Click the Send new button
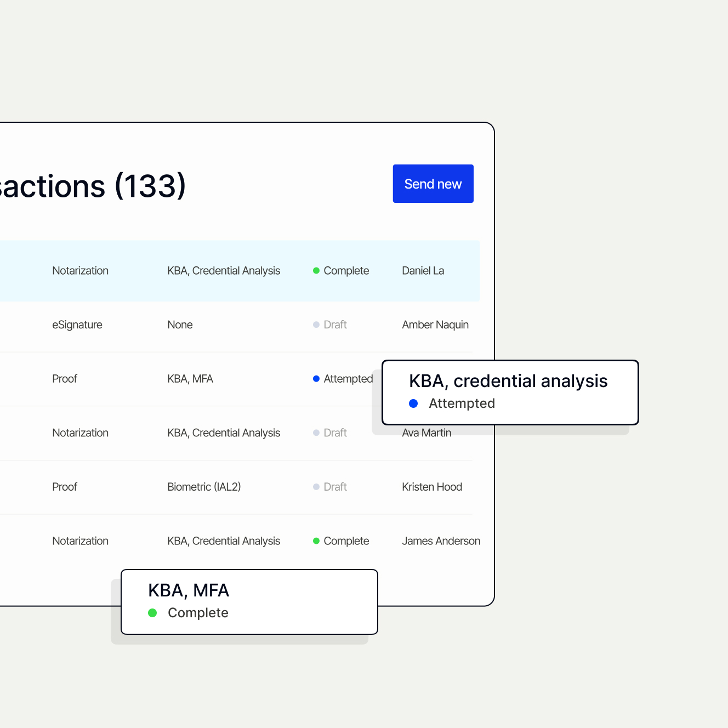This screenshot has height=728, width=728. [x=433, y=184]
